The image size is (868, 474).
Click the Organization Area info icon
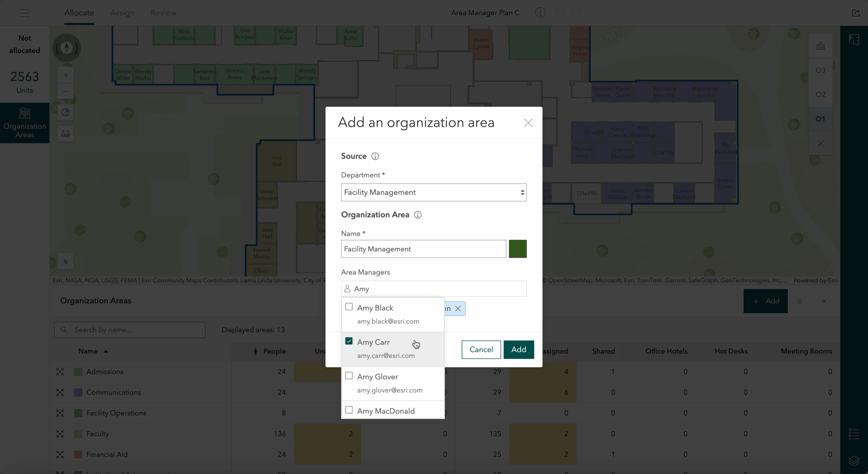pos(418,215)
